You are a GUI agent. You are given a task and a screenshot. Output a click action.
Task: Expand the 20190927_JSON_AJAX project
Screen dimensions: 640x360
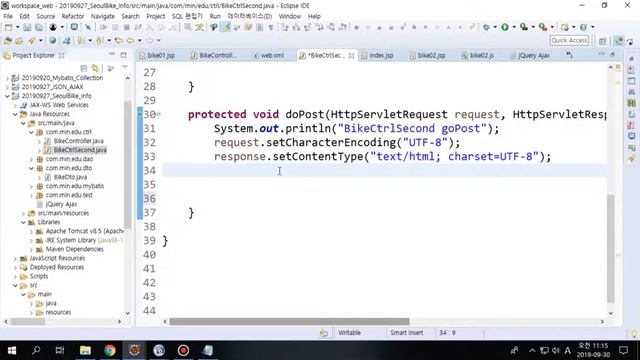pos(7,87)
